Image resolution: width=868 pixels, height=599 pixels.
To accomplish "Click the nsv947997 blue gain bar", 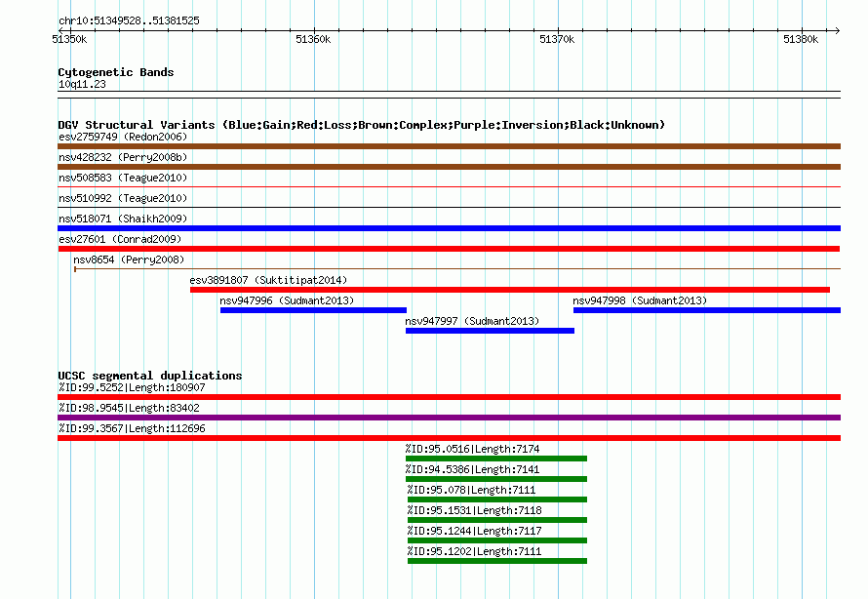I will 490,331.
